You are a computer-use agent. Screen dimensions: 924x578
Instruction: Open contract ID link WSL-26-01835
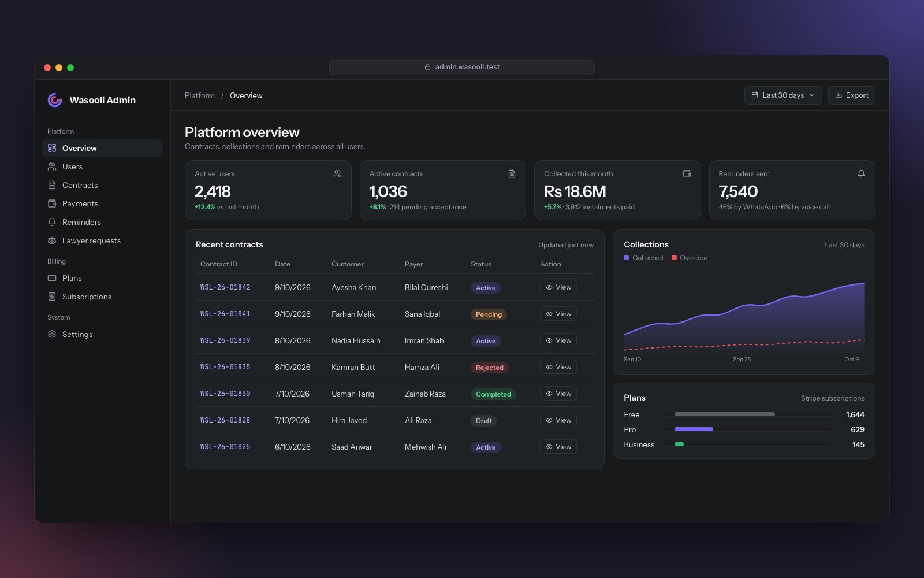(225, 367)
